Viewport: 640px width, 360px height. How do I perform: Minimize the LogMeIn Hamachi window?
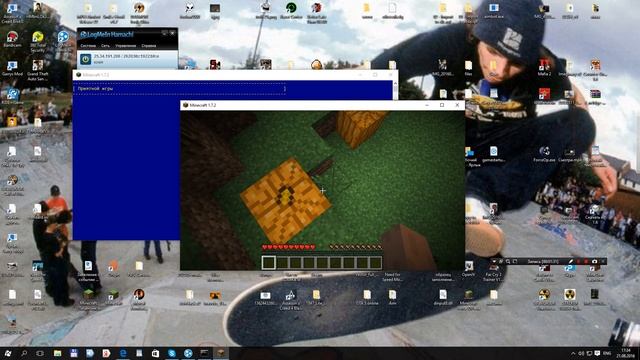[164, 33]
